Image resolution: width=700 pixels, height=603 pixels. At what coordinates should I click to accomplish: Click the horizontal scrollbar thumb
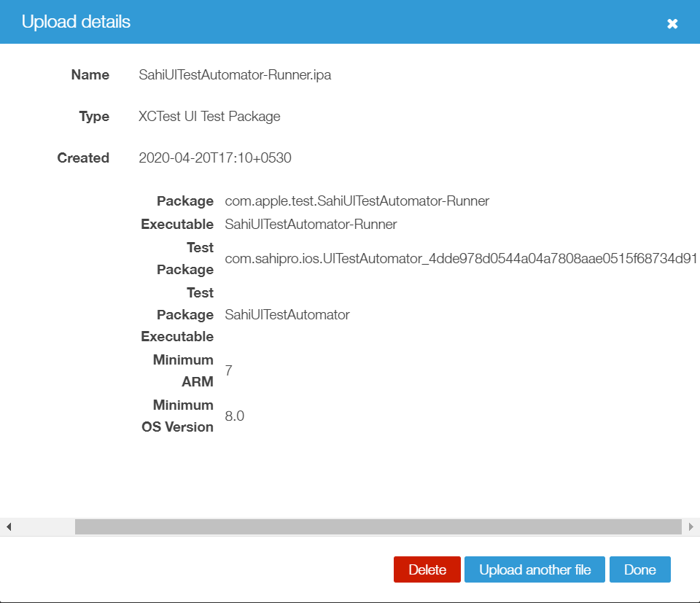point(378,526)
